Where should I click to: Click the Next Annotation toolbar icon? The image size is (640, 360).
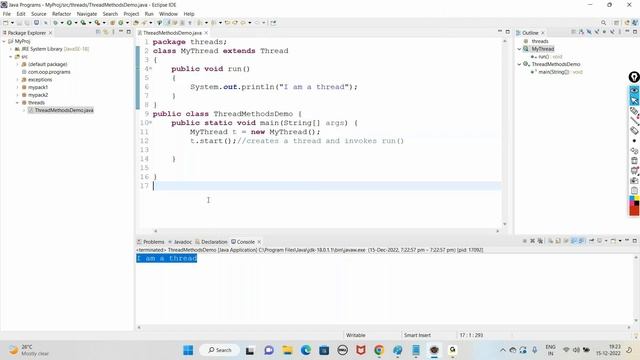coord(200,23)
